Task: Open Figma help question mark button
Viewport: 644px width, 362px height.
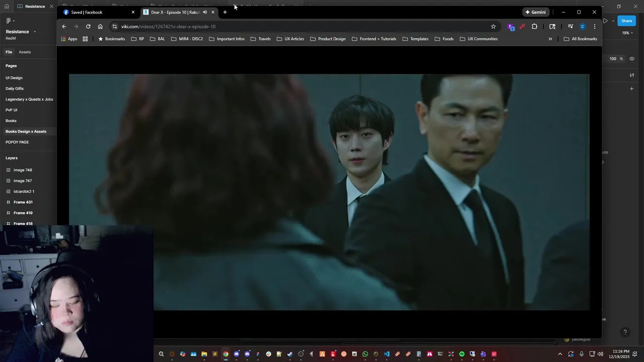Action: 625,332
